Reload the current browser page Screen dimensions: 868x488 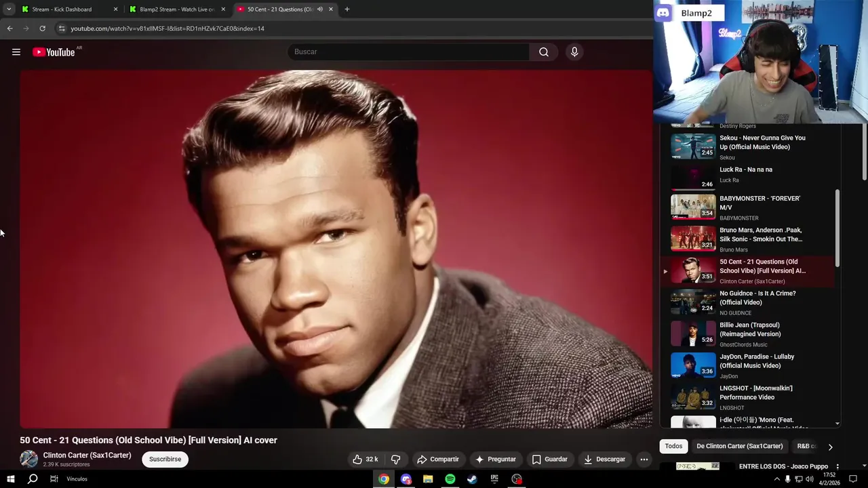click(x=42, y=28)
